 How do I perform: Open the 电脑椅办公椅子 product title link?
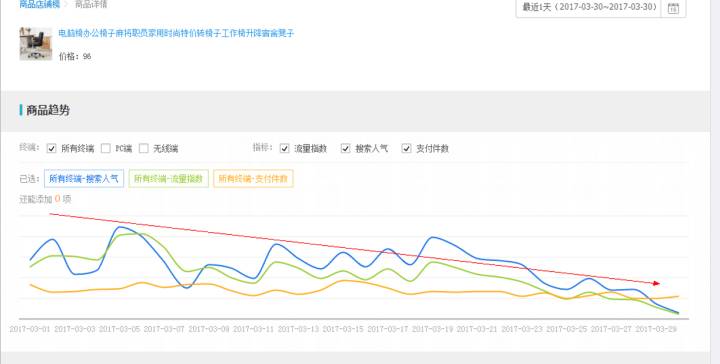click(x=176, y=33)
